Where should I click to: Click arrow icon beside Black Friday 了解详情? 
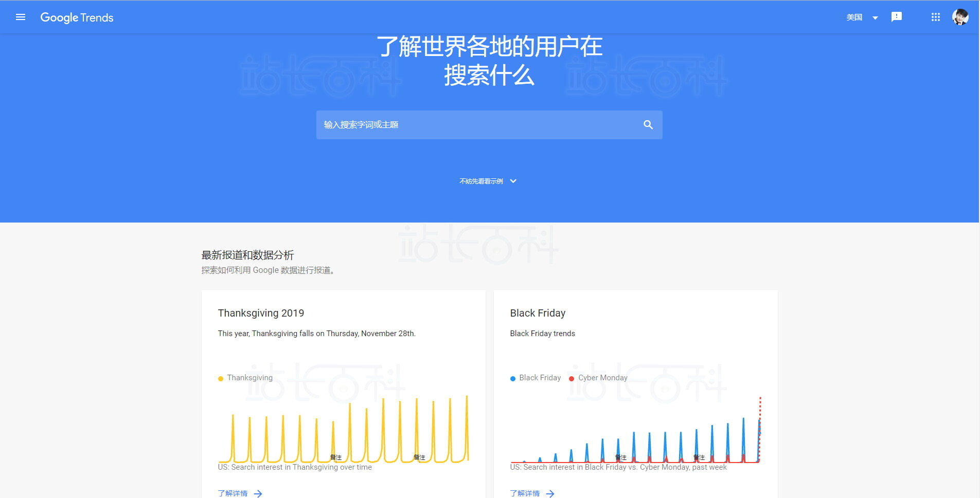coord(550,494)
